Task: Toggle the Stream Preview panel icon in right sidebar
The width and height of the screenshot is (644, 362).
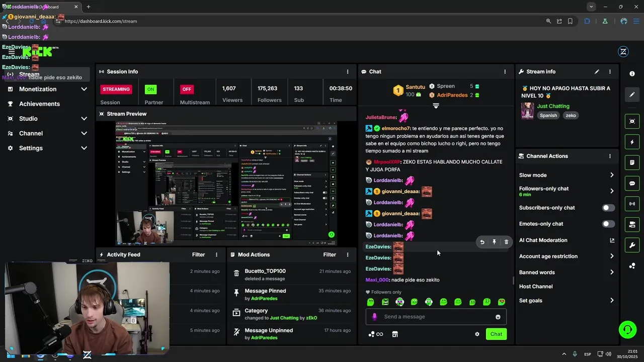Action: tap(632, 121)
